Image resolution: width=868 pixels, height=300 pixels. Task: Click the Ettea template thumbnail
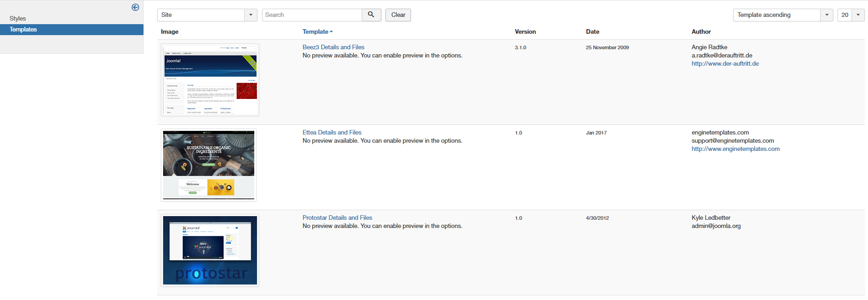pos(209,165)
